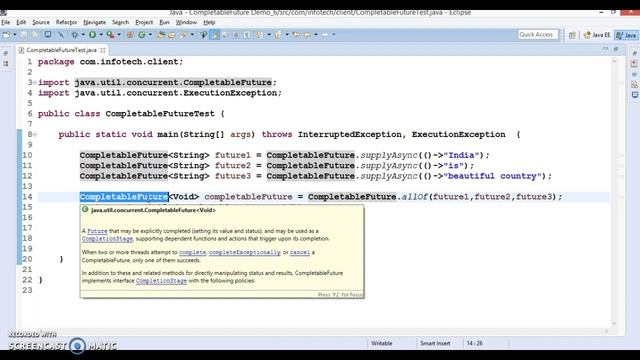Viewport: 640px width, 360px height.
Task: Open the New Java Class dropdown arrow
Action: (x=150, y=35)
